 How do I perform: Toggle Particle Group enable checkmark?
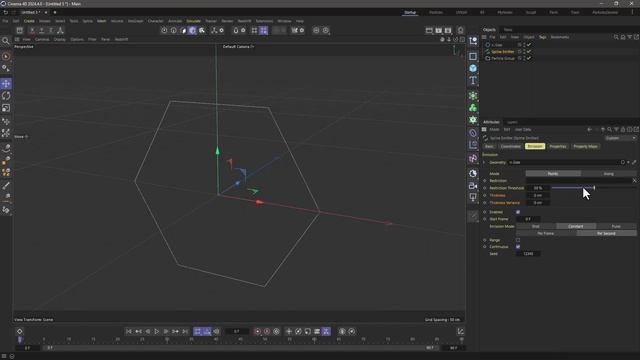[529, 58]
